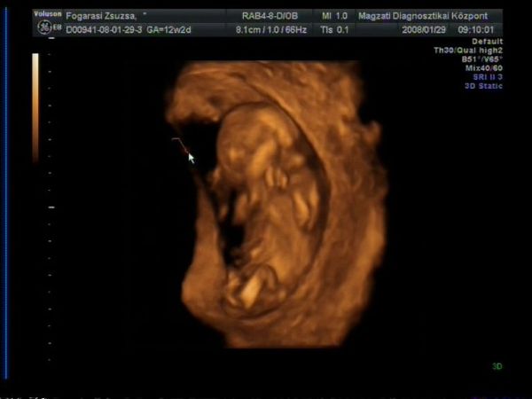Click the 8.1cm / 1.0 / 66Hz readout
Image resolution: width=532 pixels, height=399 pixels.
pos(270,29)
